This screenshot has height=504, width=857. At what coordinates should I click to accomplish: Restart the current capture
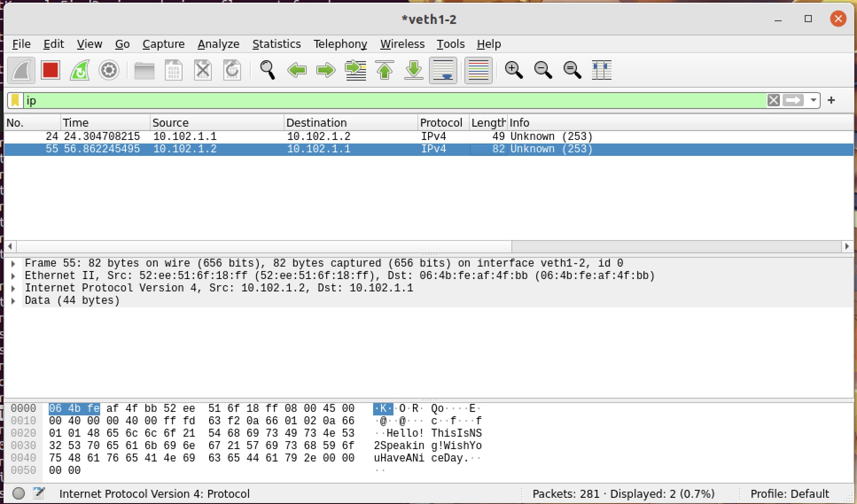(x=80, y=70)
